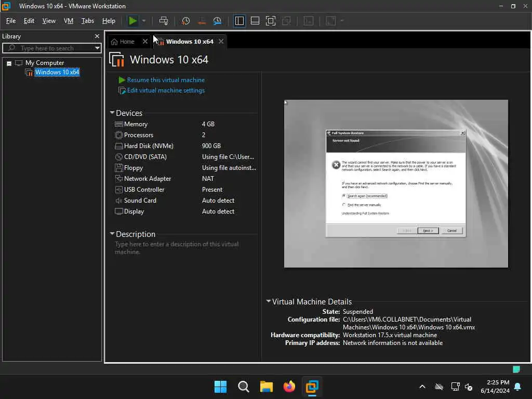Click the stretch guest toolbar icon

tap(331, 21)
